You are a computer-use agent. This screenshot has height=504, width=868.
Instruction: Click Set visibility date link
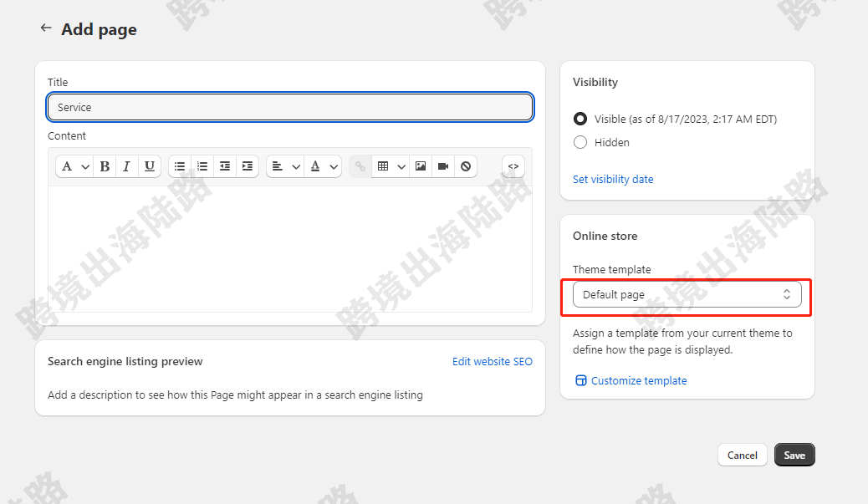pos(613,179)
